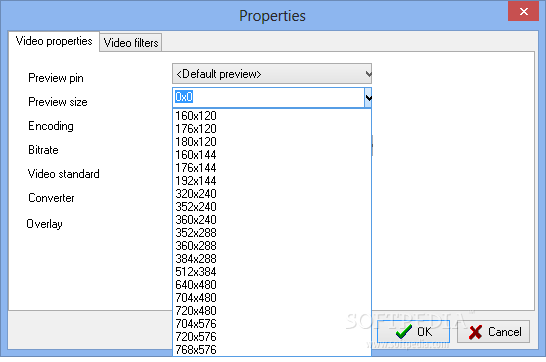Select the 320x240 resolution option
The width and height of the screenshot is (546, 362).
pyautogui.click(x=272, y=194)
